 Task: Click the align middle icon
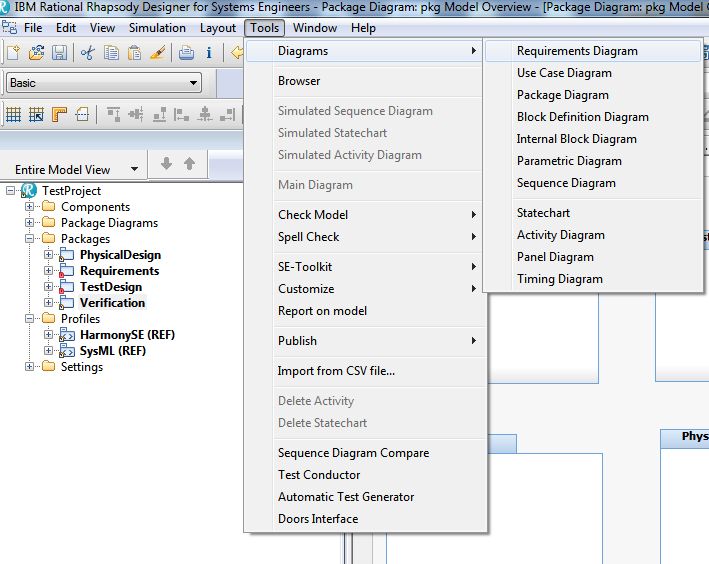(136, 114)
